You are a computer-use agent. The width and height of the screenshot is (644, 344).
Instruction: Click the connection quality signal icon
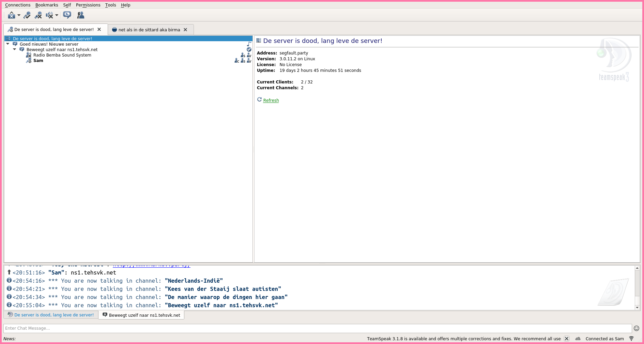click(x=631, y=339)
